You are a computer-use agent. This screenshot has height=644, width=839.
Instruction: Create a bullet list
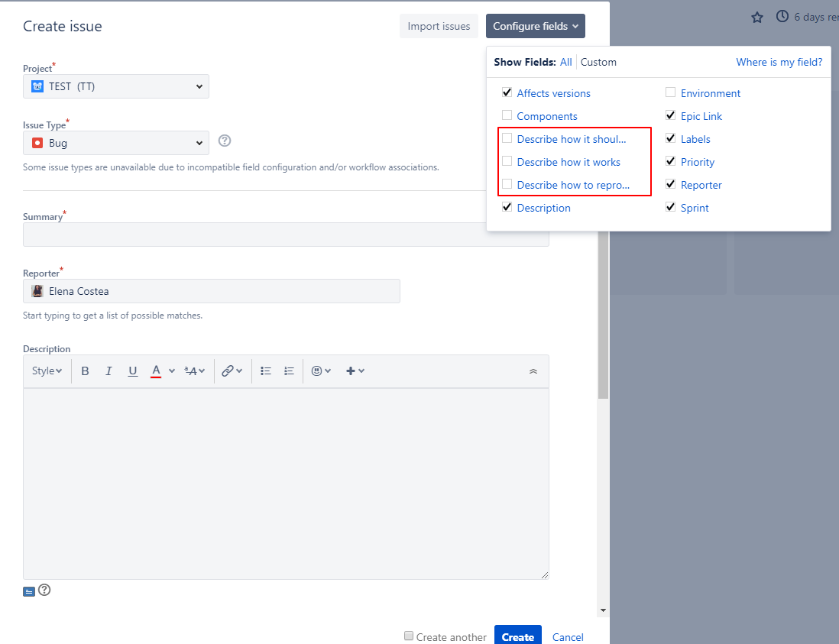point(265,371)
